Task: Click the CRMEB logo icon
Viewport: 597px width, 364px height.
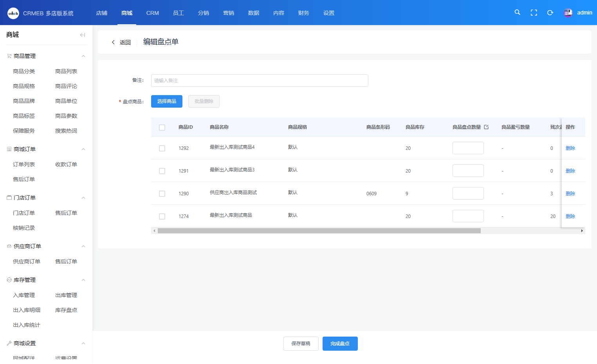Action: [x=13, y=13]
